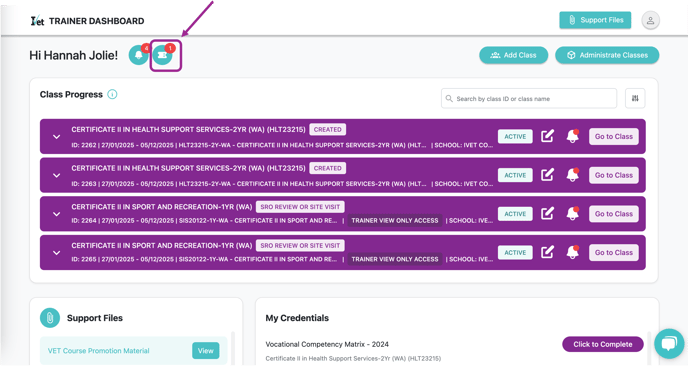Viewport: 688px width, 366px height.
Task: Click CREATED tag on class ID 2263
Action: click(328, 168)
